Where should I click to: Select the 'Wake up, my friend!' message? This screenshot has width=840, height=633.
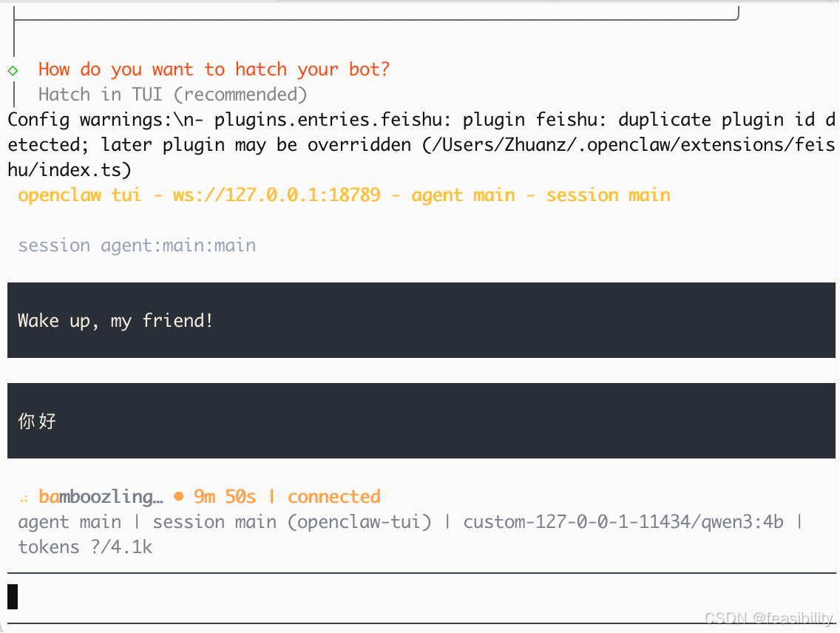[x=421, y=320]
